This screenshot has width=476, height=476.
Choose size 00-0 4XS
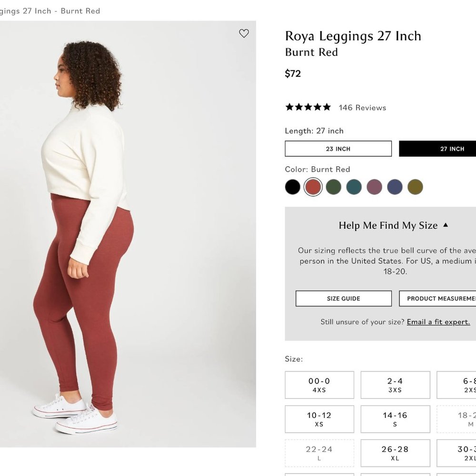point(319,385)
